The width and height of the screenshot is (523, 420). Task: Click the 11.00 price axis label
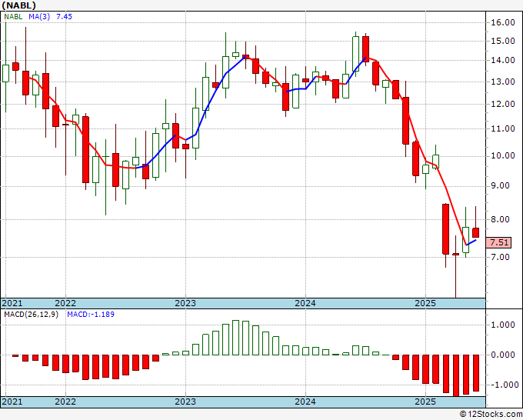(503, 128)
